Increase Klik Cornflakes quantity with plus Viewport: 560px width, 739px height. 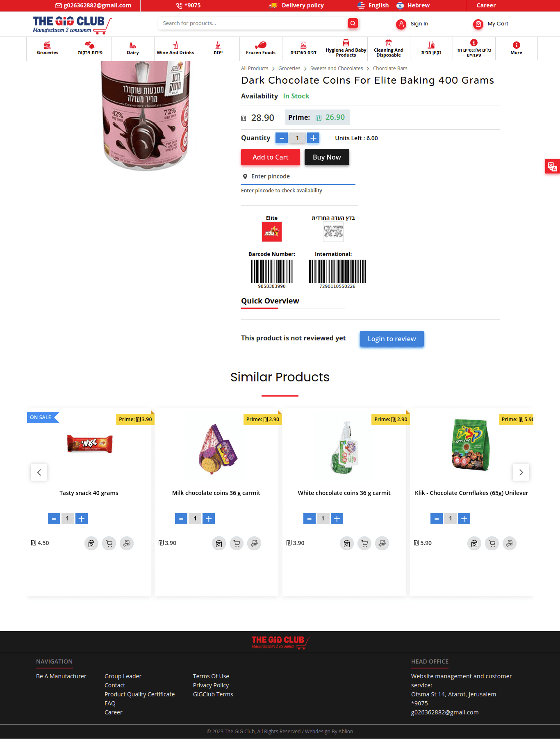coord(464,518)
